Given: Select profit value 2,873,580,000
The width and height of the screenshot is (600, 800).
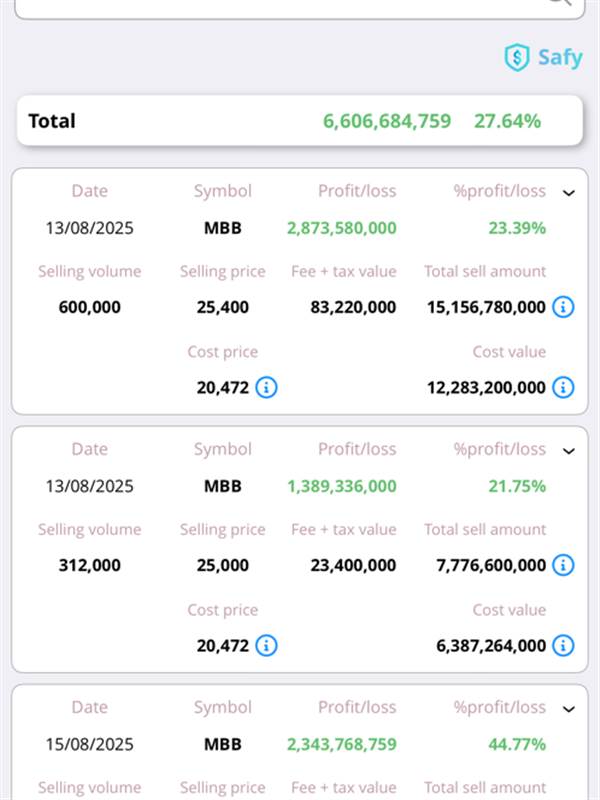Looking at the screenshot, I should tap(342, 228).
